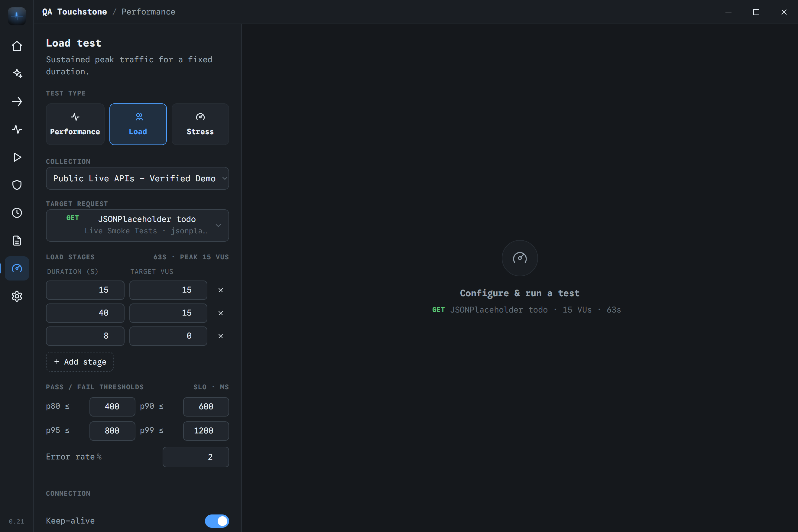Click the '63S · PEAK 15 VUS' summary
The image size is (798, 532).
[191, 257]
